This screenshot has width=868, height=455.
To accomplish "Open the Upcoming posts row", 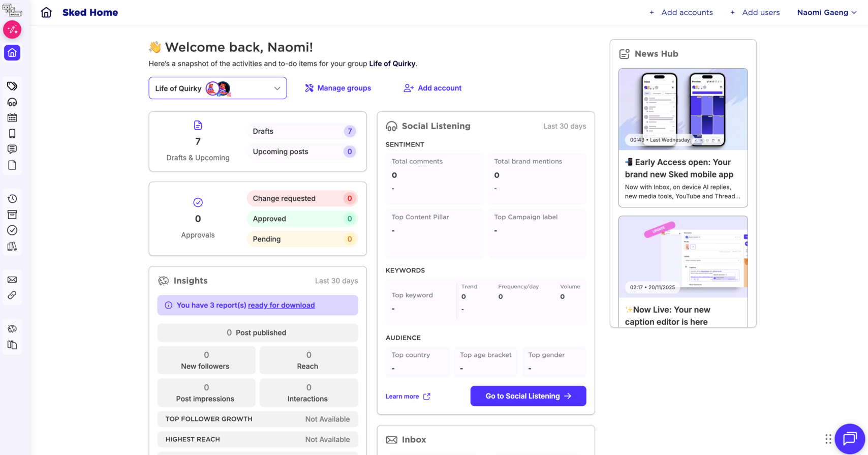I will click(302, 151).
